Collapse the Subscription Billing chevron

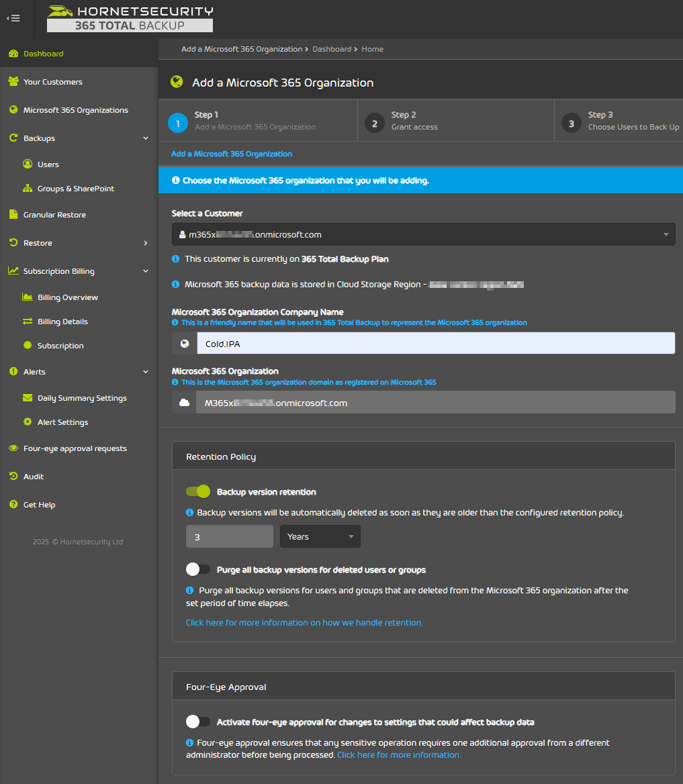pyautogui.click(x=146, y=271)
